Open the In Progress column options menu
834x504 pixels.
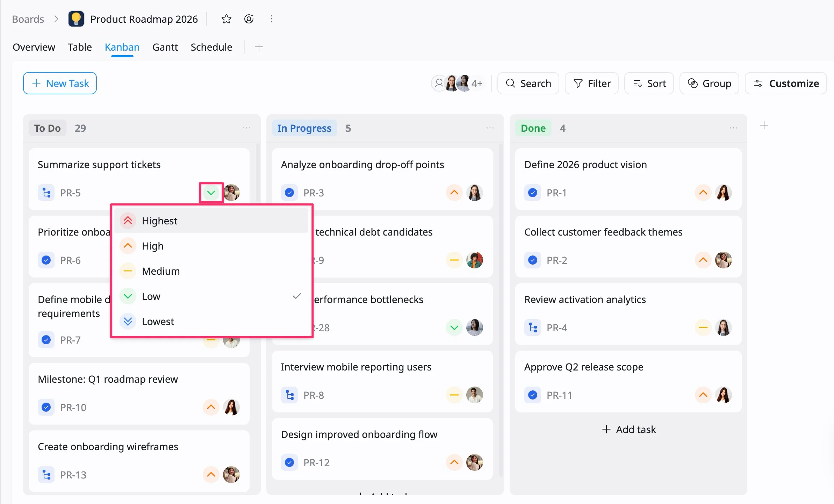coord(490,128)
